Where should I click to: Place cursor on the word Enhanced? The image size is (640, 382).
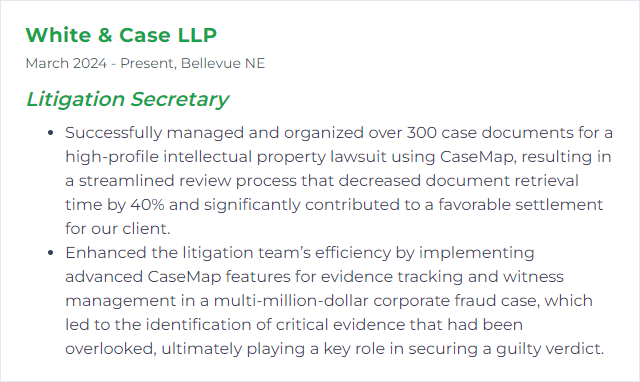[106, 253]
